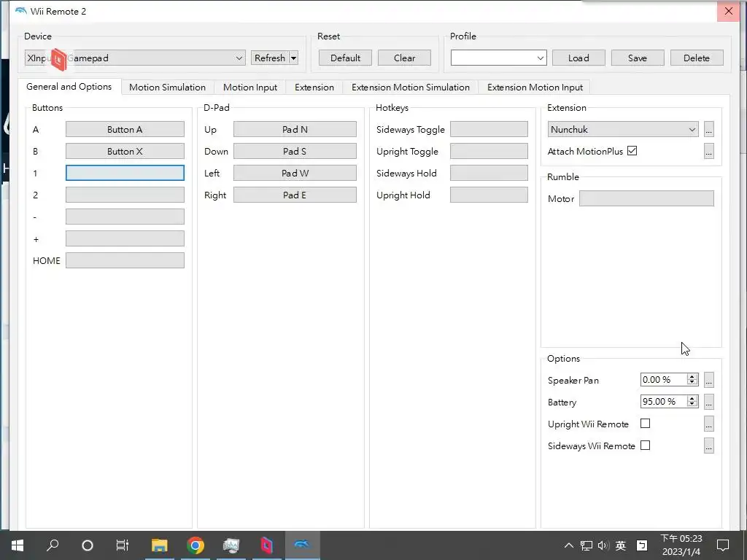747x560 pixels.
Task: Open Speaker Pan ellipsis button
Action: 709,380
